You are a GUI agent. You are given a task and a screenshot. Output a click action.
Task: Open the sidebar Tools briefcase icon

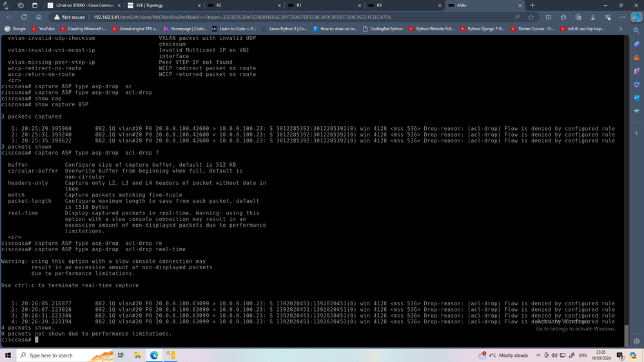(x=636, y=57)
